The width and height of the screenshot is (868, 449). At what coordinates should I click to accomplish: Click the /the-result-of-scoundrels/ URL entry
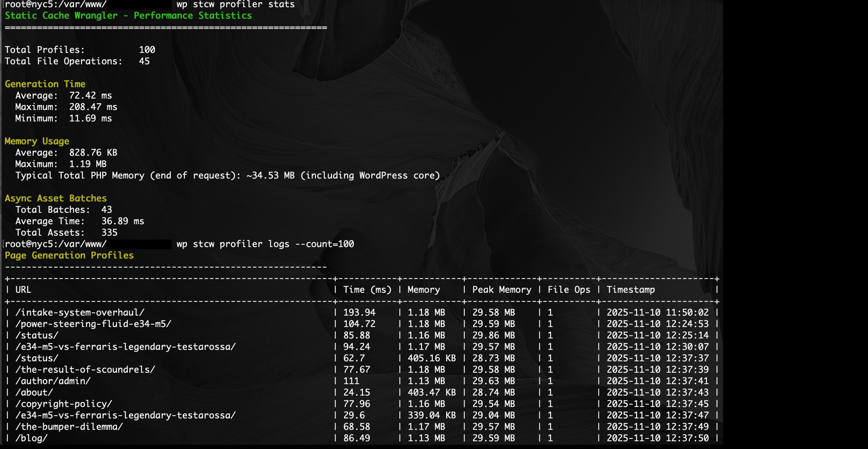[85, 370]
